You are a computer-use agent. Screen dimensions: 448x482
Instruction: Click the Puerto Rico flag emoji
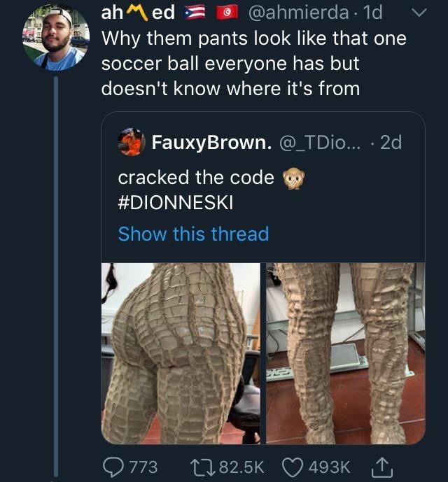(192, 13)
